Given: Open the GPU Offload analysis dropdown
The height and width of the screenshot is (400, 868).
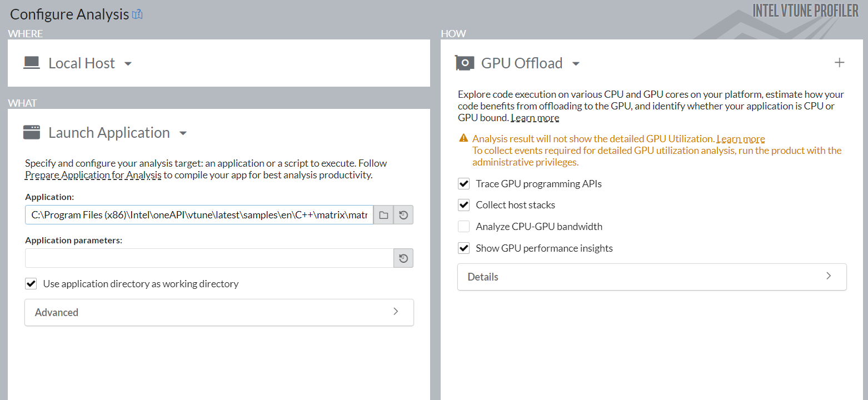Looking at the screenshot, I should (x=576, y=64).
